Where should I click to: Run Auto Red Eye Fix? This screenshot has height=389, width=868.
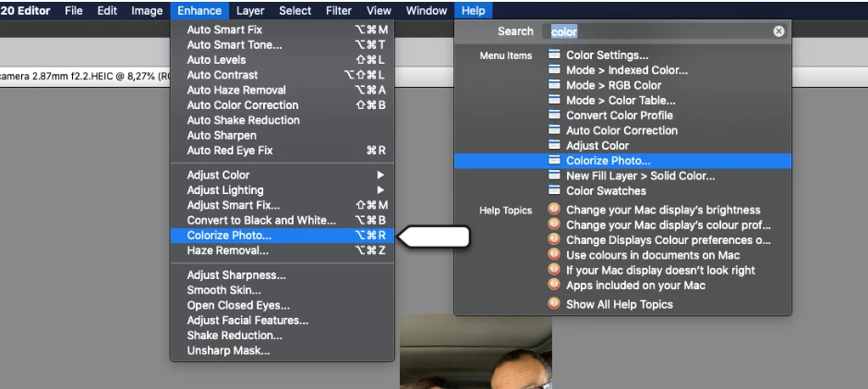(x=283, y=151)
